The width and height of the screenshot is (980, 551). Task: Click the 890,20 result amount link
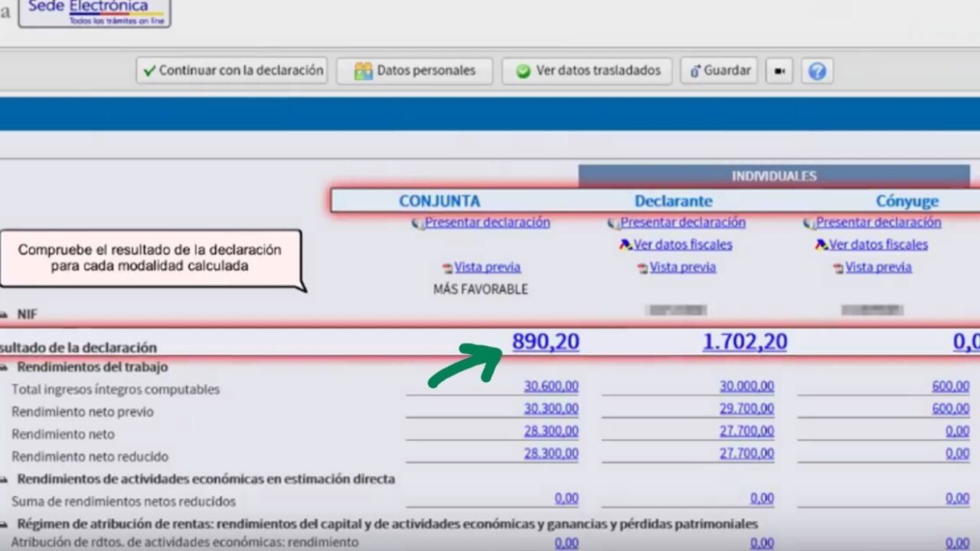(x=545, y=341)
